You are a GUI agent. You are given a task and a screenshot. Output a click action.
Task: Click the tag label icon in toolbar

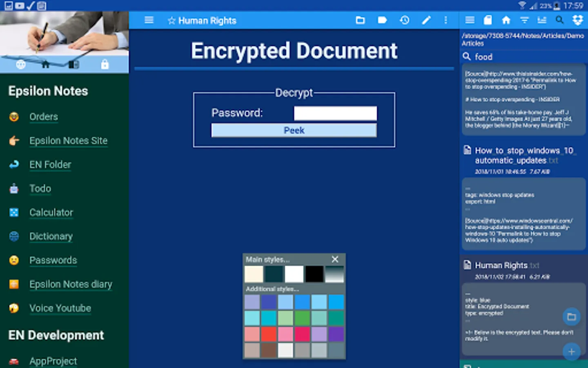pos(382,20)
